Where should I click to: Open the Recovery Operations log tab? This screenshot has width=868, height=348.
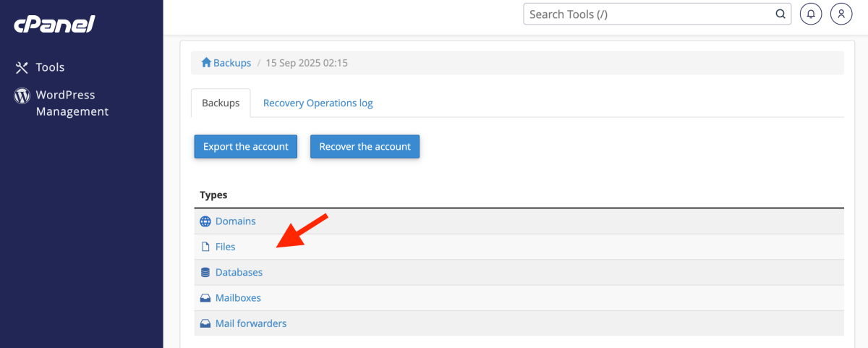click(x=318, y=103)
